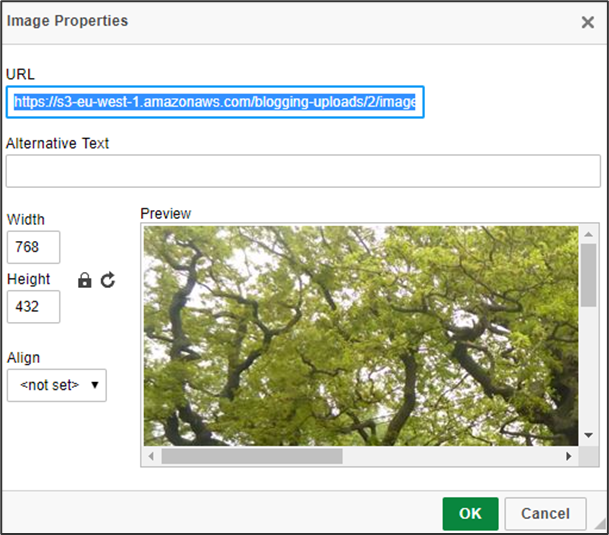Viewport: 609px width, 535px height.
Task: Click the preview's scroll right arrow
Action: (569, 456)
